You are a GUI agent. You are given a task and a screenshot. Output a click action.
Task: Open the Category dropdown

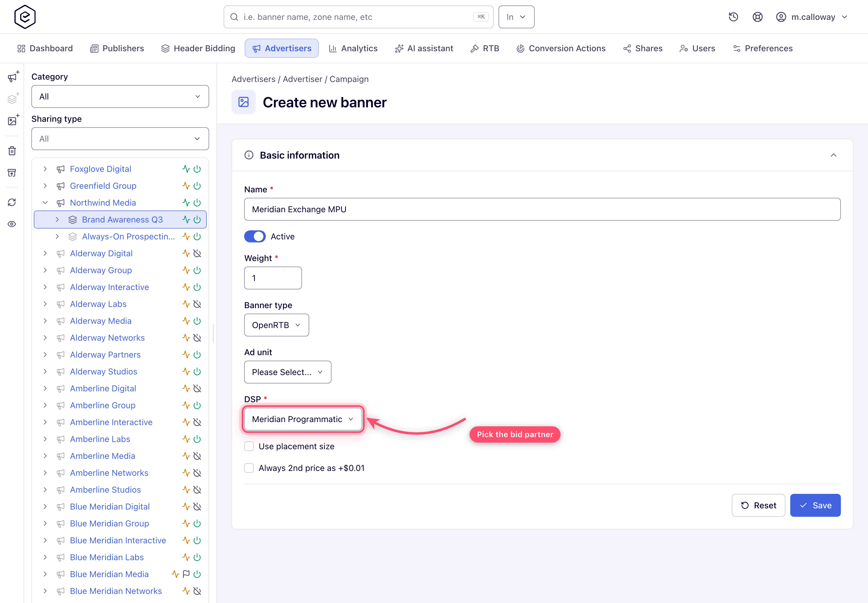click(120, 96)
